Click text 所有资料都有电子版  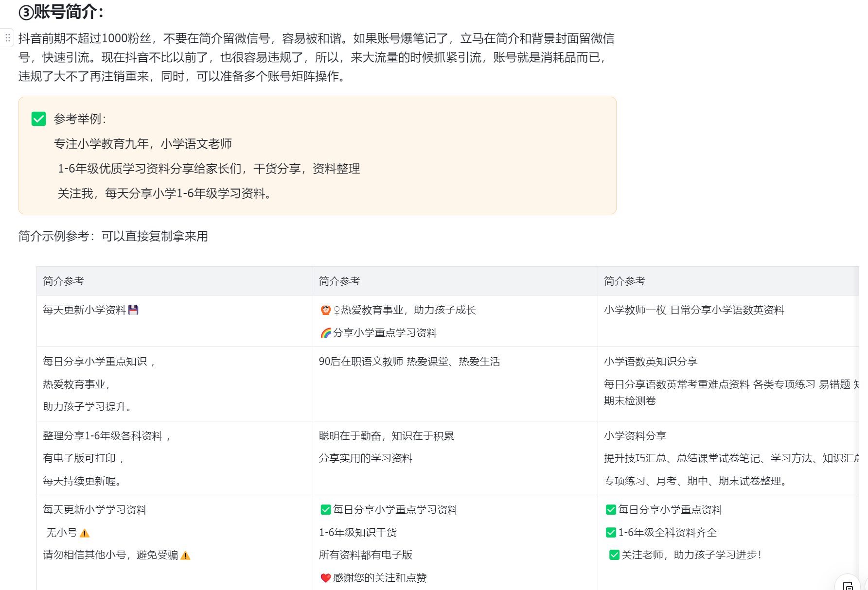tap(366, 555)
